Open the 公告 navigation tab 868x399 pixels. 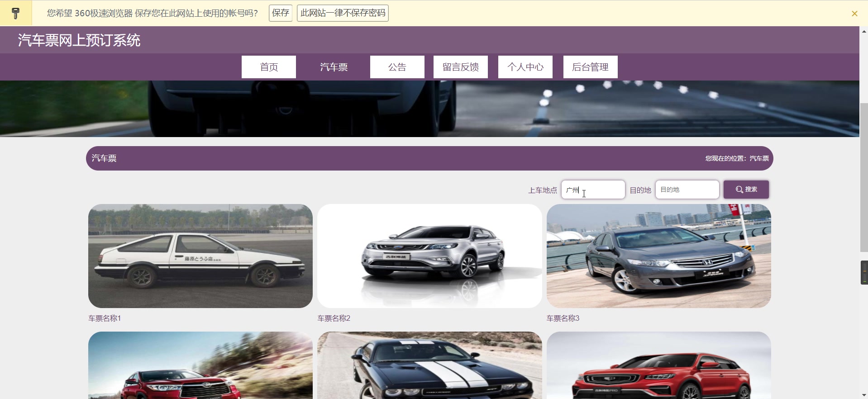coord(397,67)
